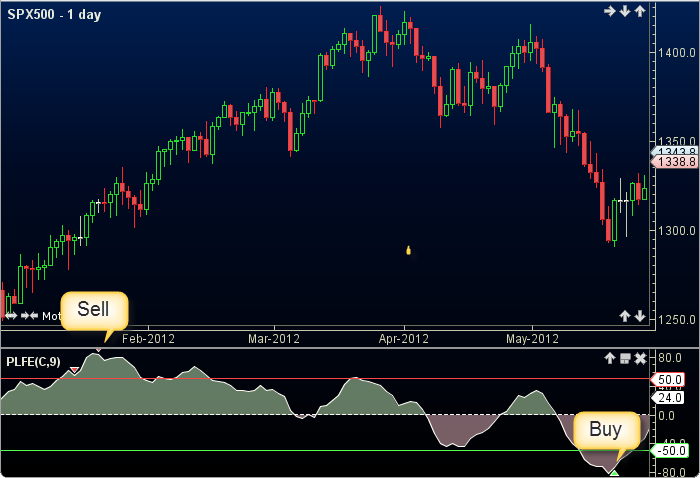Click the right arrow icon atop price chart
Image resolution: width=700 pixels, height=478 pixels.
pos(610,11)
